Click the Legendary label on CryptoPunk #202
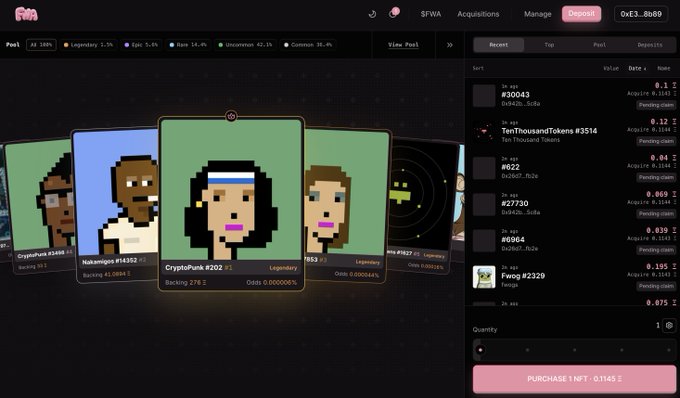 point(283,268)
